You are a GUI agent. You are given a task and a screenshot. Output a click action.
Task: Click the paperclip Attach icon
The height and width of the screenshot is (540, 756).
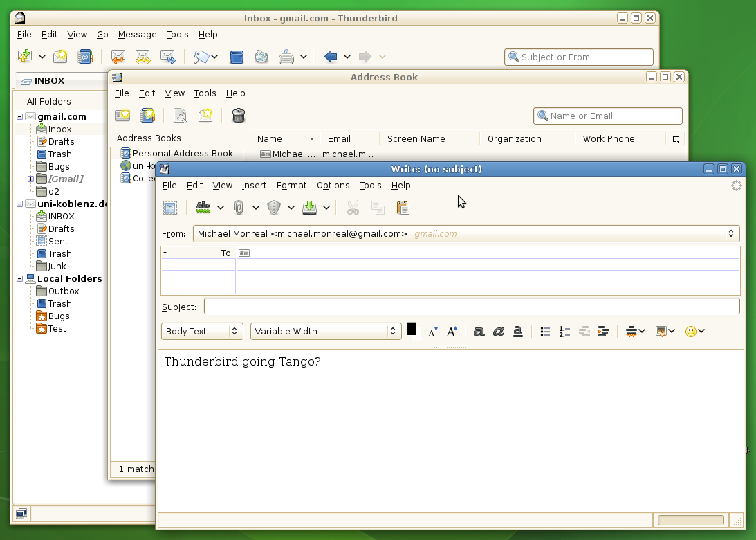(x=239, y=207)
